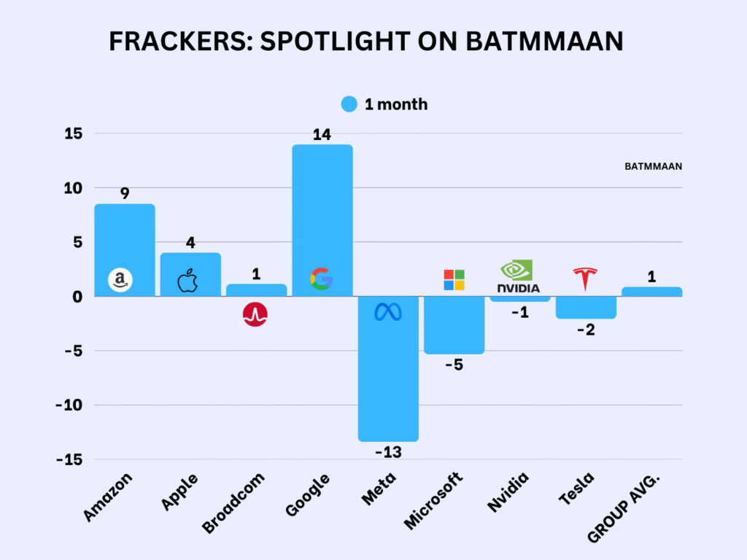Click the Amazon x-axis label
Image resolution: width=747 pixels, height=560 pixels.
pos(109,497)
